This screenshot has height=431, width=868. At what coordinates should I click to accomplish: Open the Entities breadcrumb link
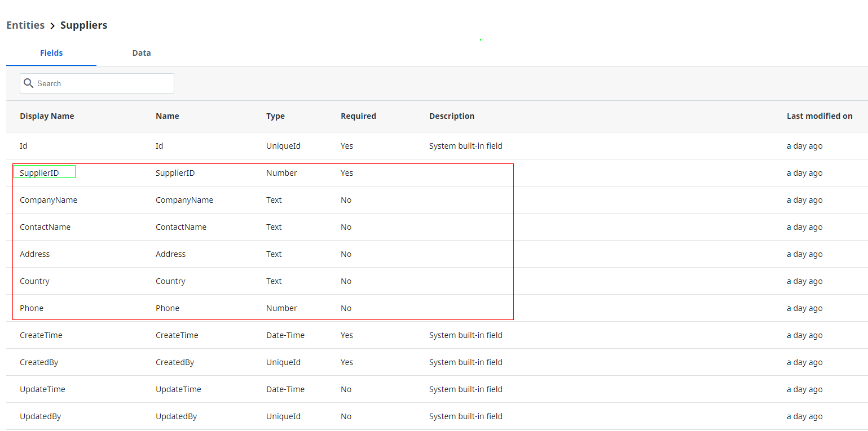tap(25, 25)
